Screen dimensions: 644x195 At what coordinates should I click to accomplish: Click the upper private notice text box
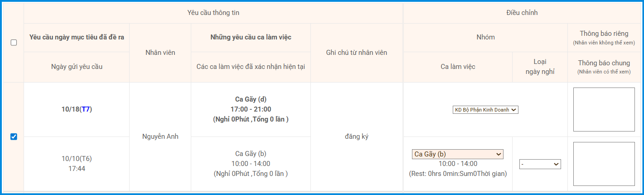point(604,109)
